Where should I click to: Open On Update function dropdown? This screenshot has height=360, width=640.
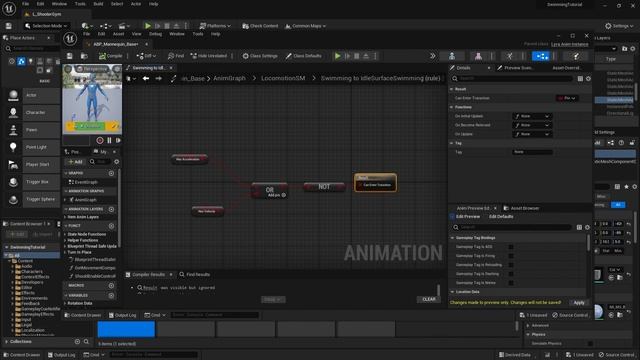tap(532, 134)
